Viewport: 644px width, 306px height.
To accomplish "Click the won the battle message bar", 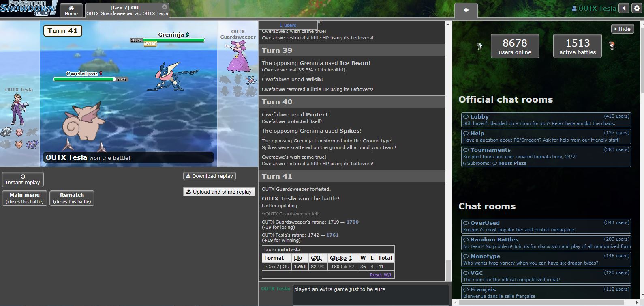I will click(x=128, y=158).
